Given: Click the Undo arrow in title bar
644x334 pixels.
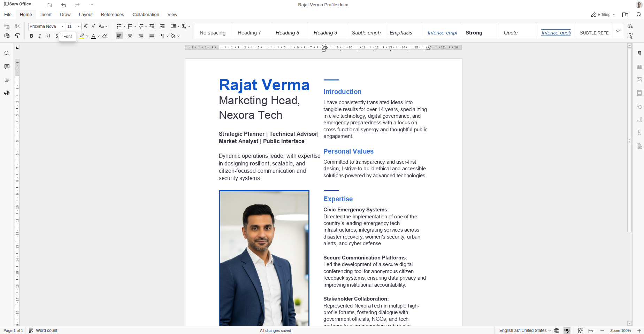Looking at the screenshot, I should coord(63,5).
